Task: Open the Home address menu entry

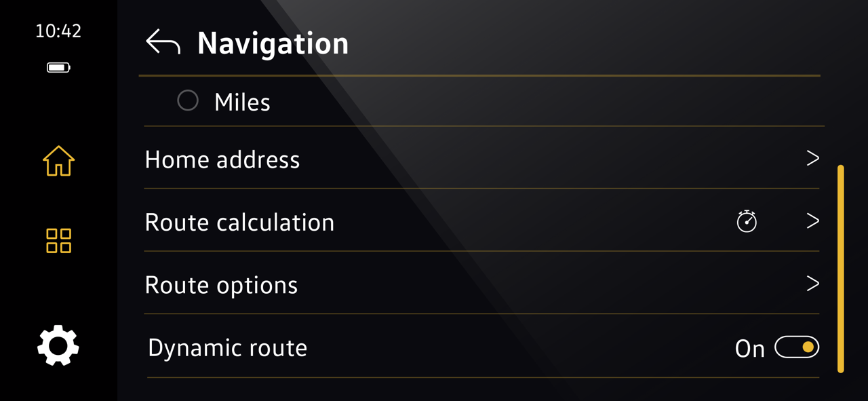Action: 481,158
